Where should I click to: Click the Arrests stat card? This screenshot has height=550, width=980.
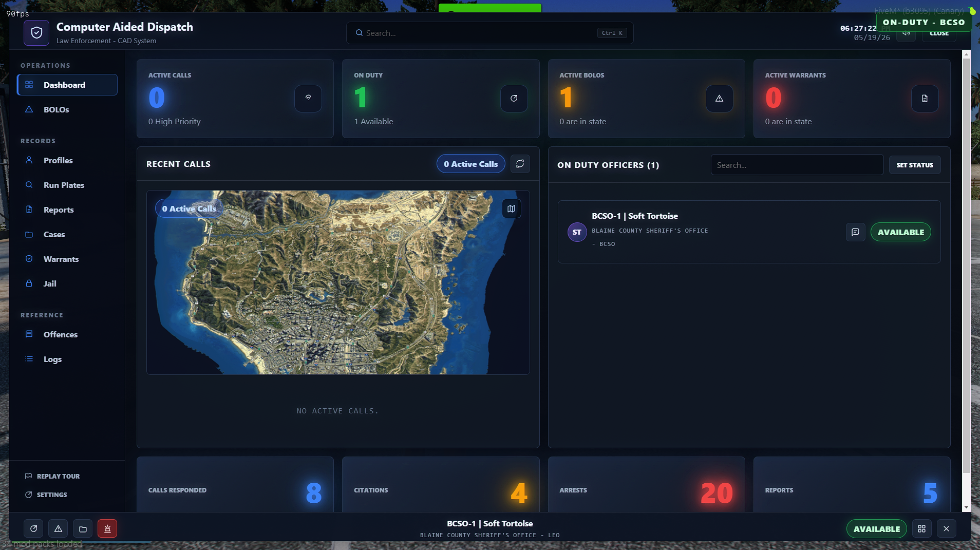click(x=646, y=485)
